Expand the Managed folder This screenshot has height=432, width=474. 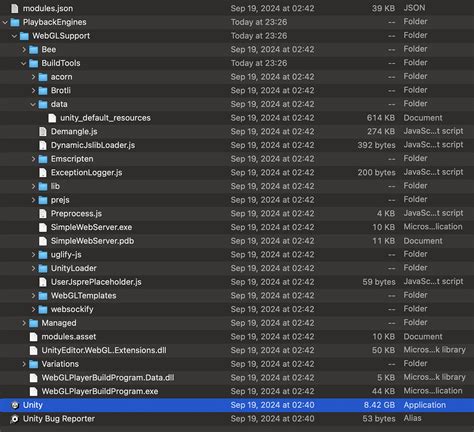click(24, 323)
